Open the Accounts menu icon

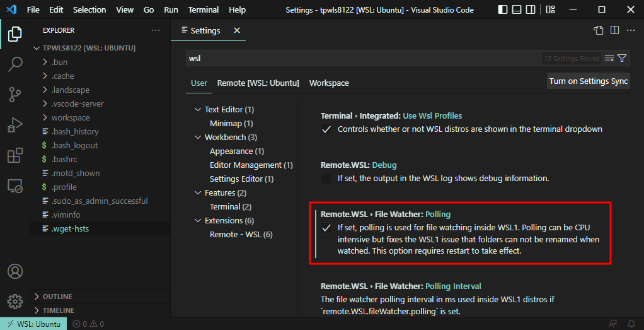click(x=14, y=271)
